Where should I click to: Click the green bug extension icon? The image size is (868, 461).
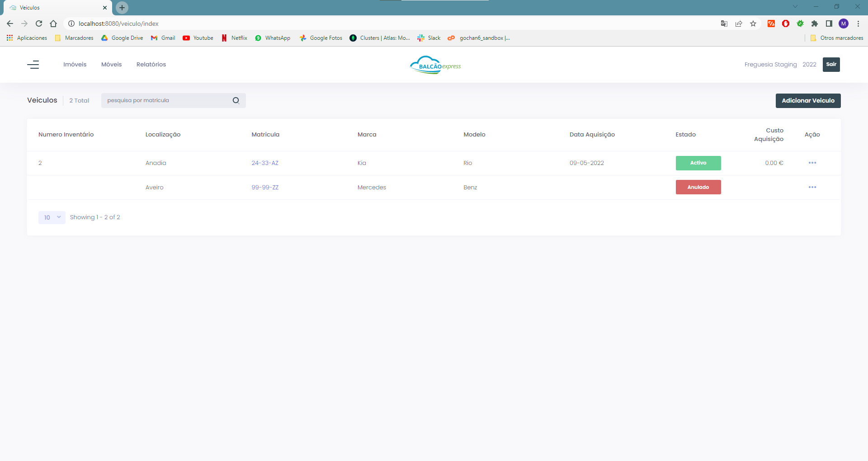tap(800, 24)
